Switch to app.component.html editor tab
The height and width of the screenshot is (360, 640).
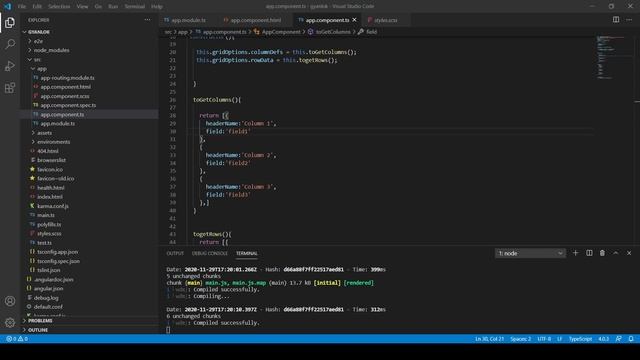tap(256, 20)
